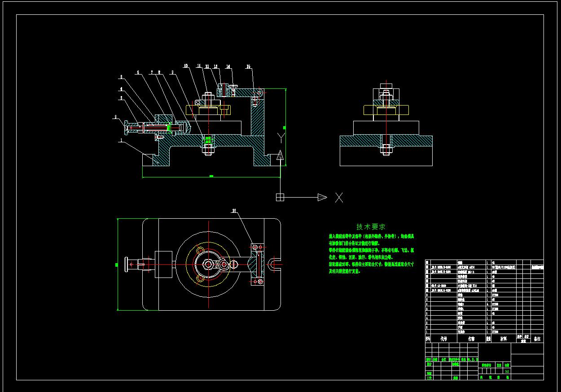561x392 pixels.
Task: Select part balloon number 11
Action: 199,66
